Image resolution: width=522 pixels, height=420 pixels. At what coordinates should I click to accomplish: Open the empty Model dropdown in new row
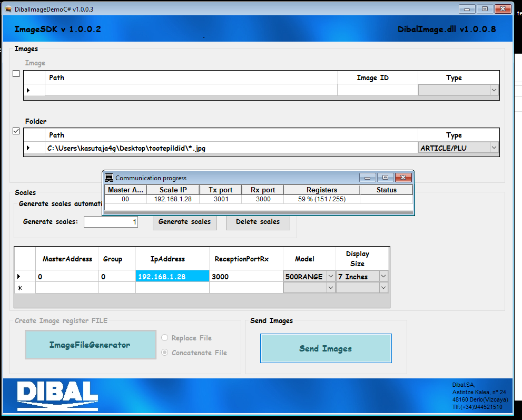331,288
